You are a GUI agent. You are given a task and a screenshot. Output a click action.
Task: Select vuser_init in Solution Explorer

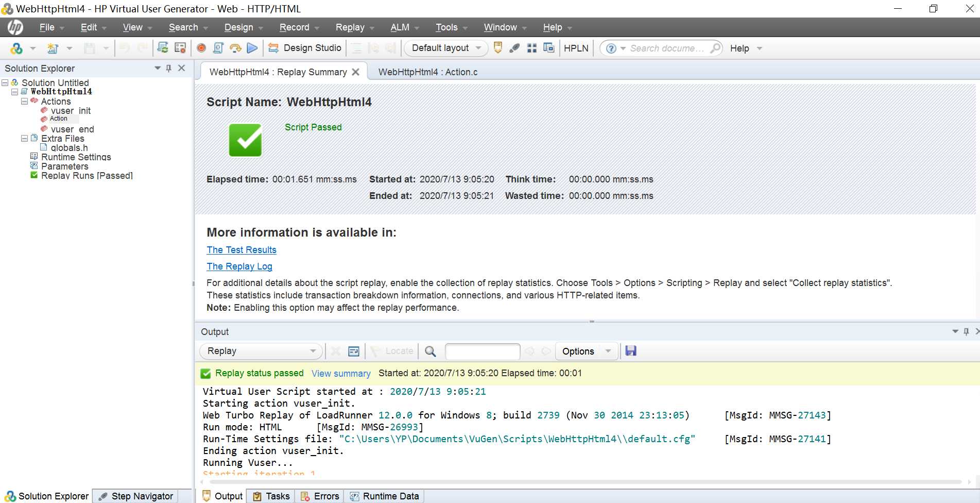71,111
